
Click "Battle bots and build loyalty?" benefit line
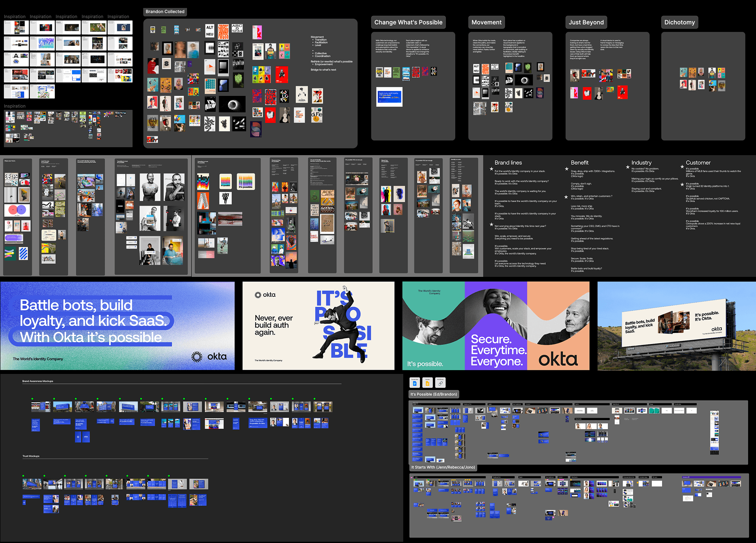pyautogui.click(x=586, y=269)
